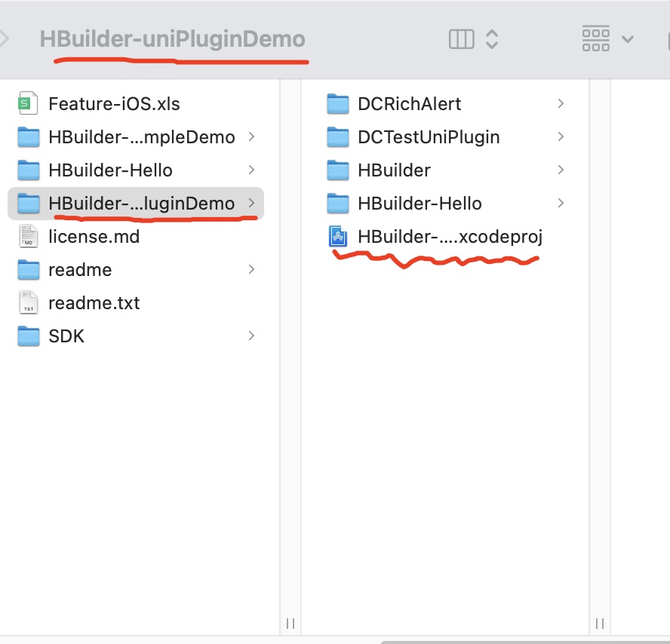Select the DCRichAlert folder icon
This screenshot has height=644, width=670.
pos(337,104)
